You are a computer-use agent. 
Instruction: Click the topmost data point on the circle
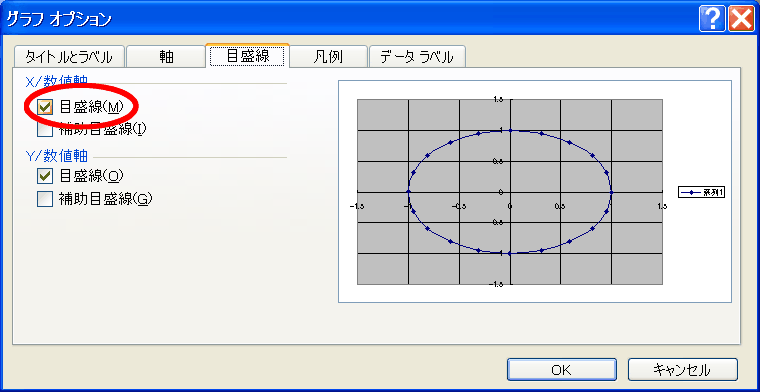[x=510, y=130]
